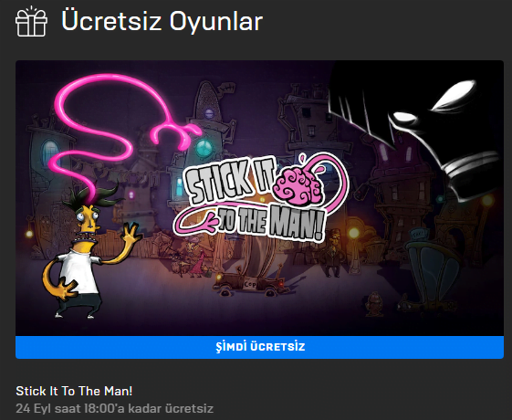
Task: Click the character's raised yellow hand
Action: point(132,233)
